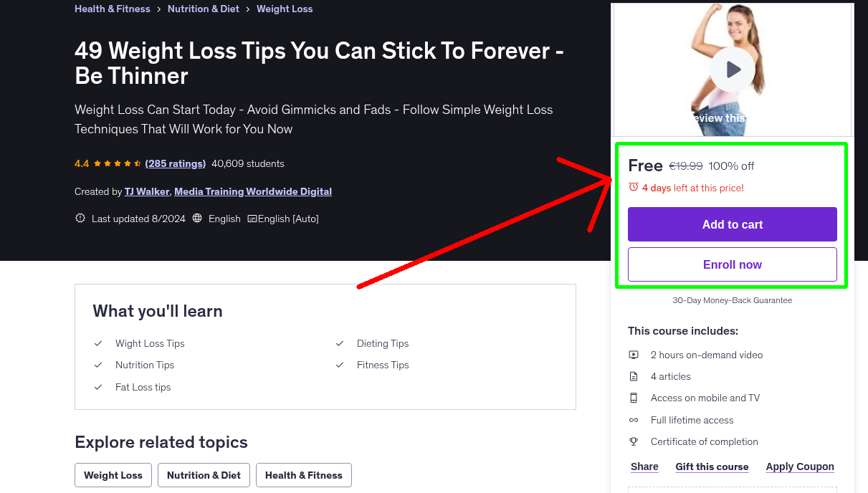View instructor TJ Walker's profile
The image size is (868, 493).
(147, 191)
